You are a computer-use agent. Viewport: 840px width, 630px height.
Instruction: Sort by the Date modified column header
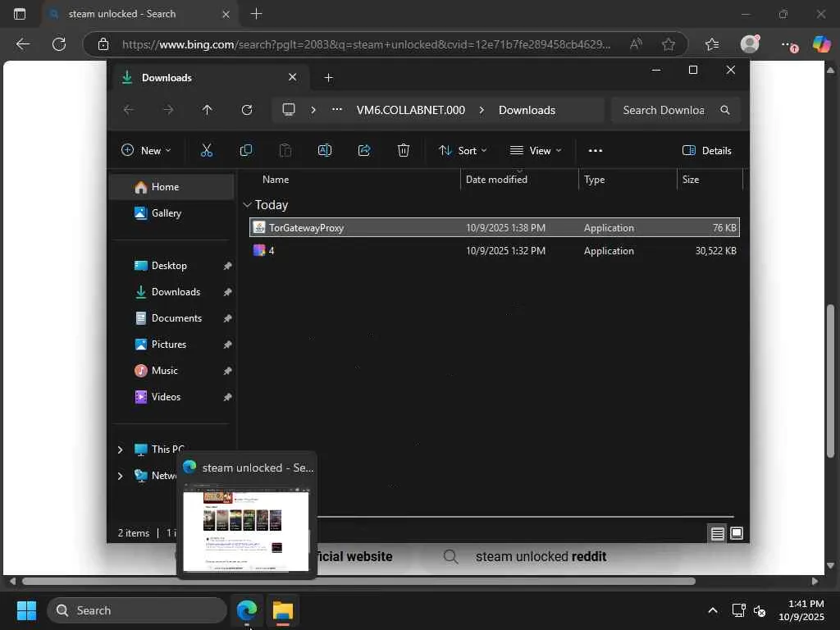[x=519, y=180]
